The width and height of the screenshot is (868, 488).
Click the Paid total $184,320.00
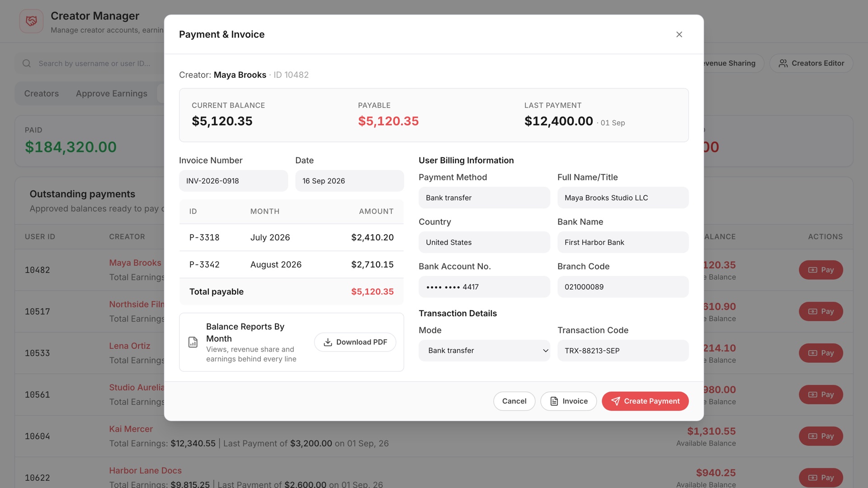click(71, 147)
